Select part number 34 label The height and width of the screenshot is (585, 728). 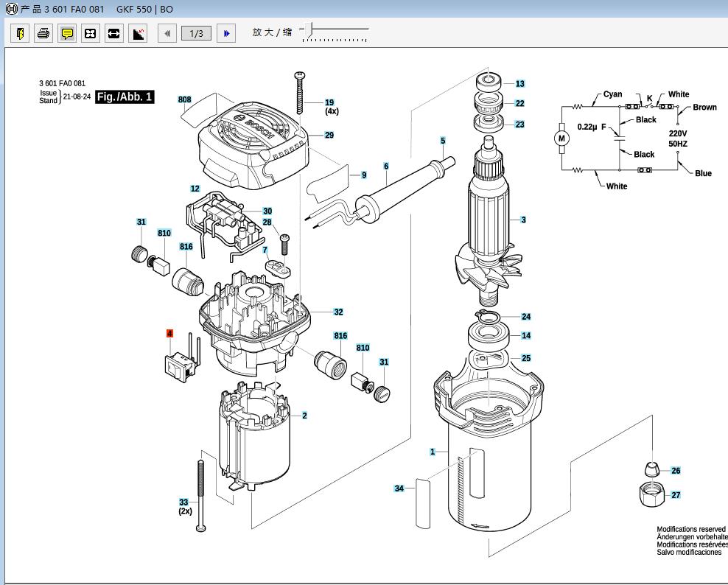pyautogui.click(x=399, y=488)
